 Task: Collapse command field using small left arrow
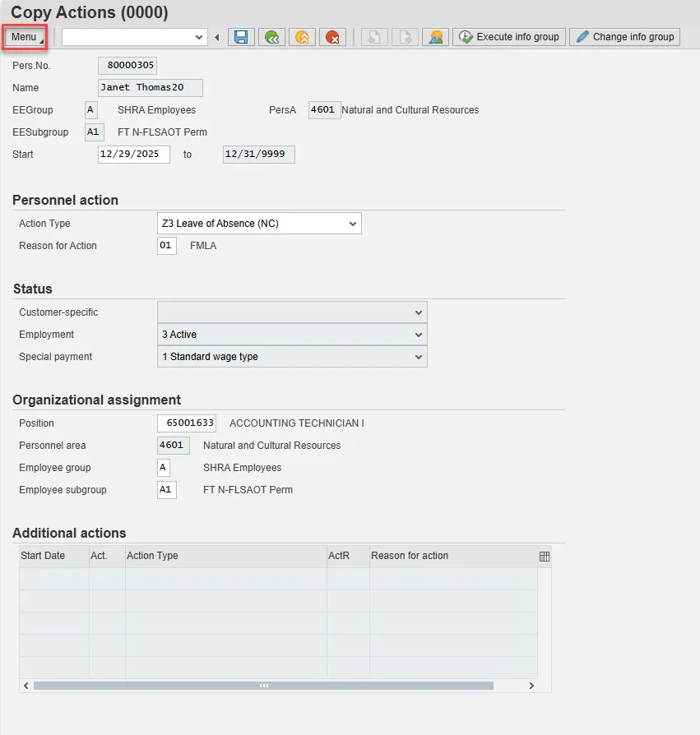coord(217,37)
